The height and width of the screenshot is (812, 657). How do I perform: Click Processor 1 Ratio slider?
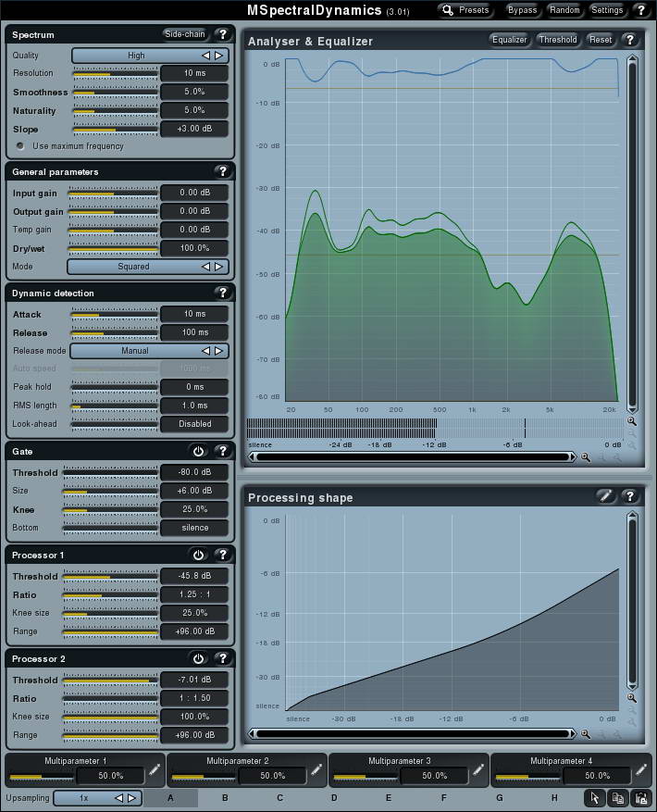[x=110, y=595]
